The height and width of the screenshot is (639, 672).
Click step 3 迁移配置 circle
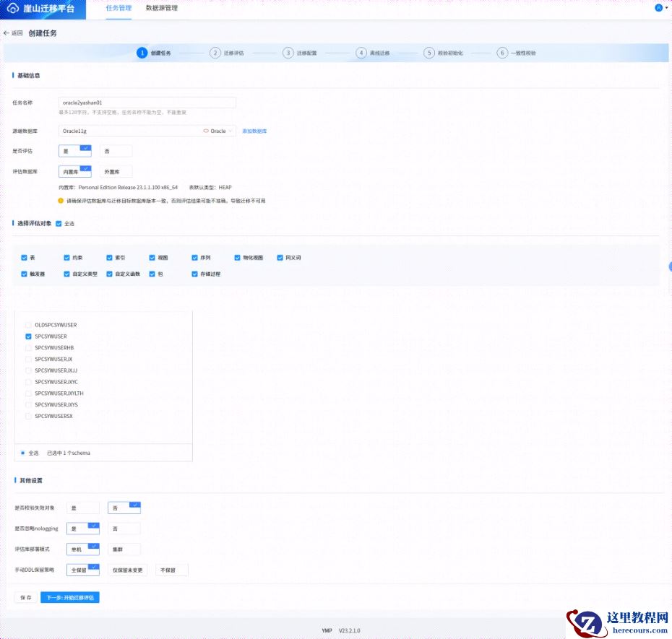click(288, 53)
